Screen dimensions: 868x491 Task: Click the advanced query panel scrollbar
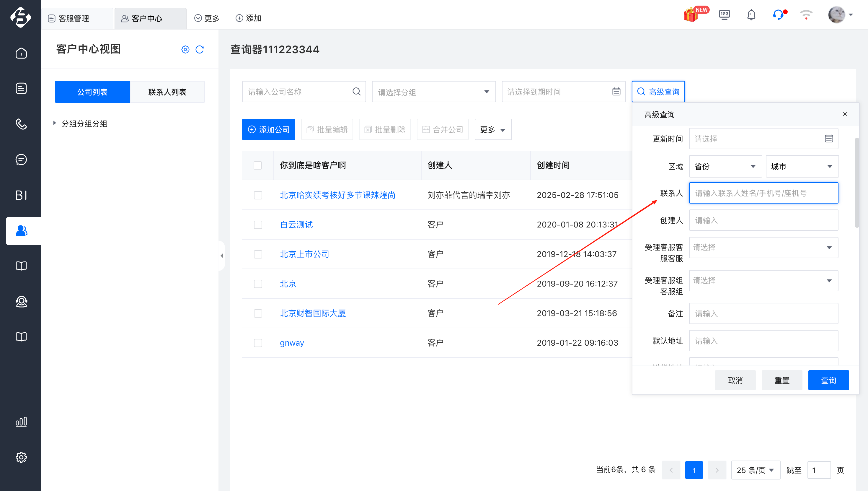coord(856,183)
